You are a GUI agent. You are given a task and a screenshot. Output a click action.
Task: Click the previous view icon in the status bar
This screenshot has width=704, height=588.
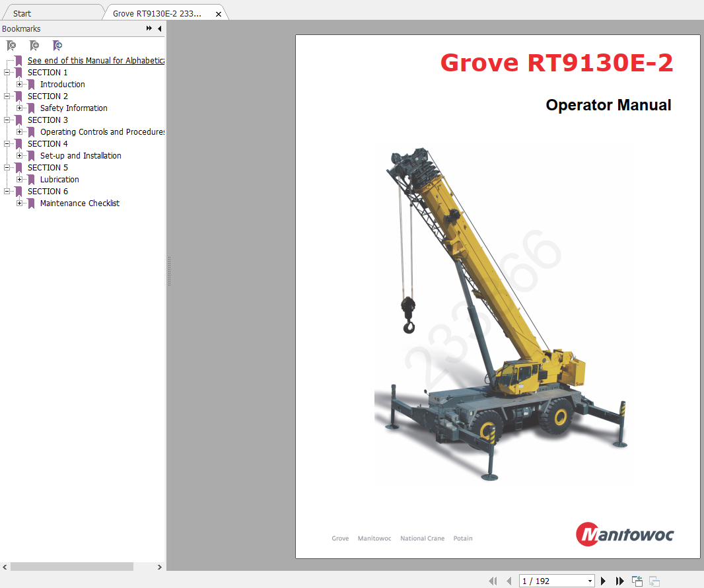pos(637,581)
